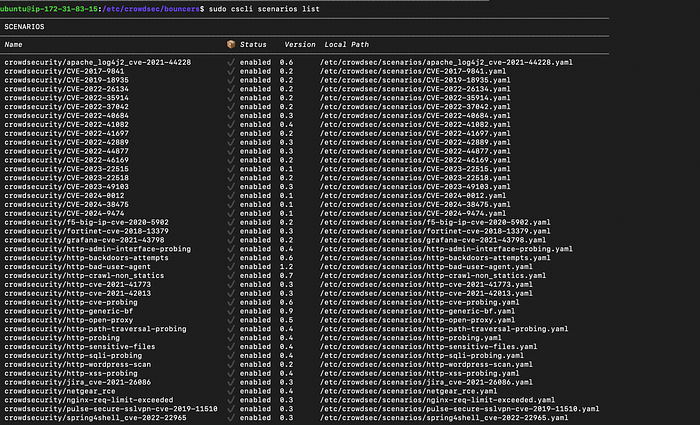Select crowdsecurity/http-sensitive-files name
Screen dimensions: 700x425
pos(80,347)
